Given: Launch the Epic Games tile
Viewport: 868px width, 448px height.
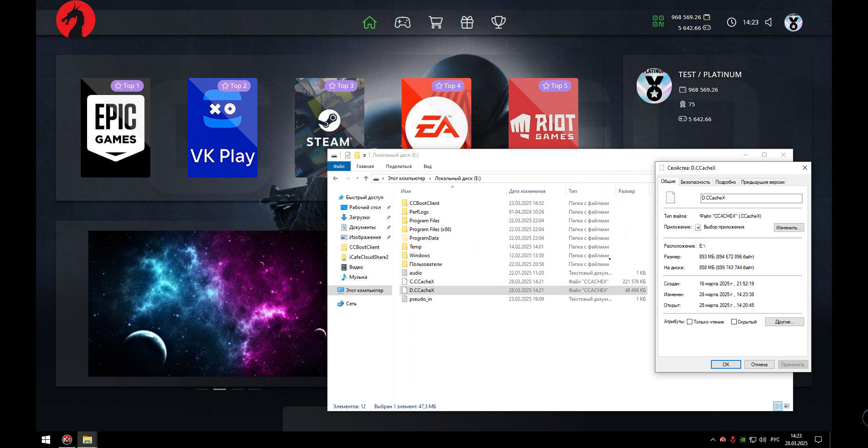Looking at the screenshot, I should 115,128.
